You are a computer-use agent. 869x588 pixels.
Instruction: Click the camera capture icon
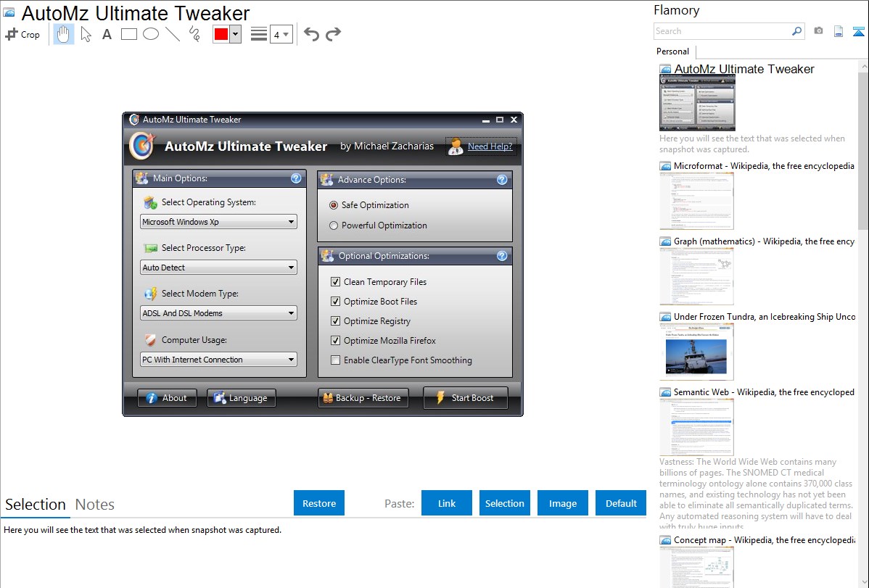tap(818, 31)
